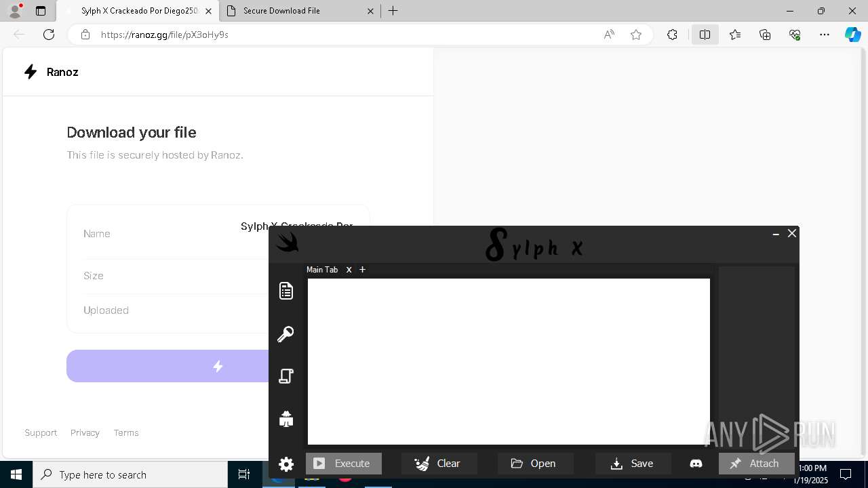The width and height of the screenshot is (868, 488).
Task: Click the Execute button in Sylph X
Action: 344,464
